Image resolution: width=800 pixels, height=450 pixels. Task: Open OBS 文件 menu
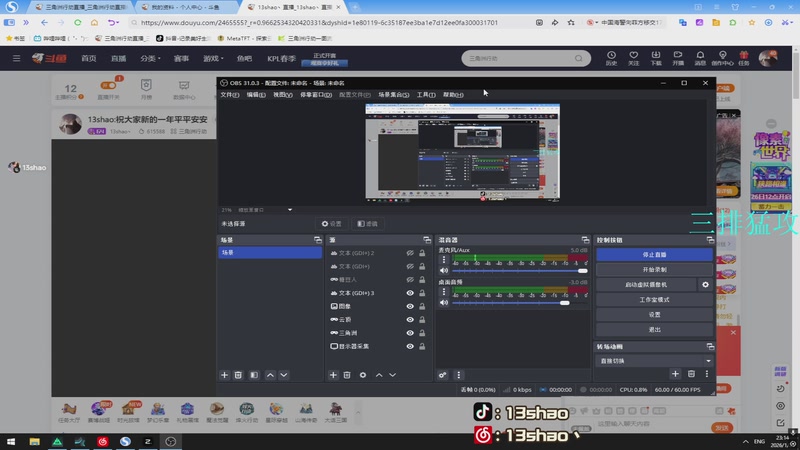click(x=229, y=95)
